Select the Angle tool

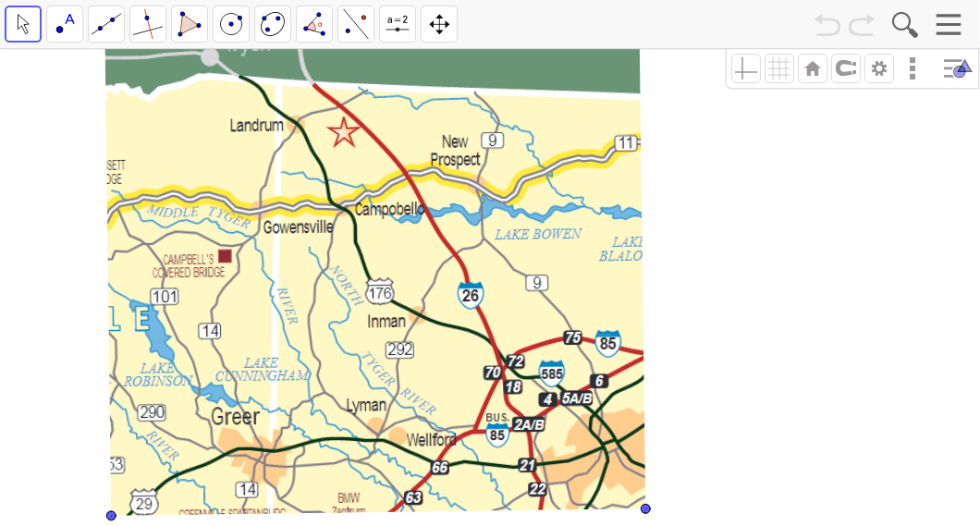314,24
